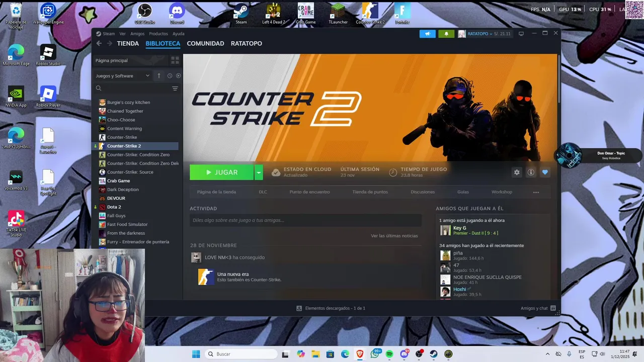Click the recent activity clock filter icon
This screenshot has height=362, width=644.
click(x=170, y=76)
